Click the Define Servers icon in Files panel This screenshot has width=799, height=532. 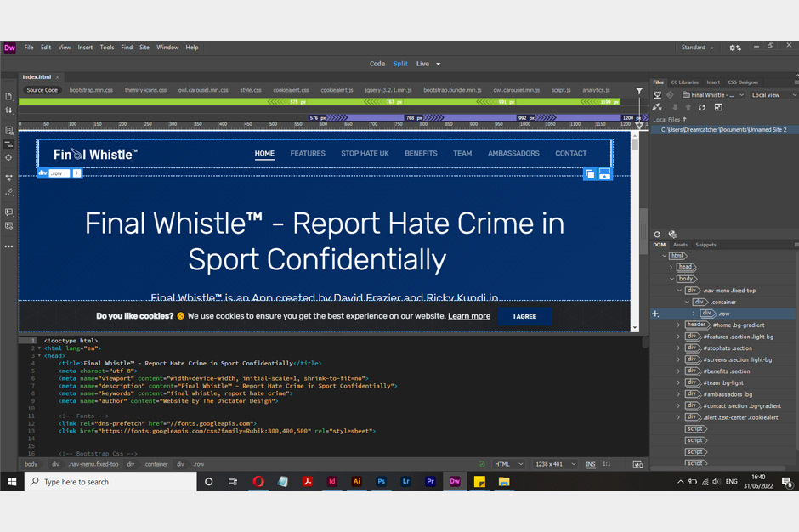[x=657, y=95]
